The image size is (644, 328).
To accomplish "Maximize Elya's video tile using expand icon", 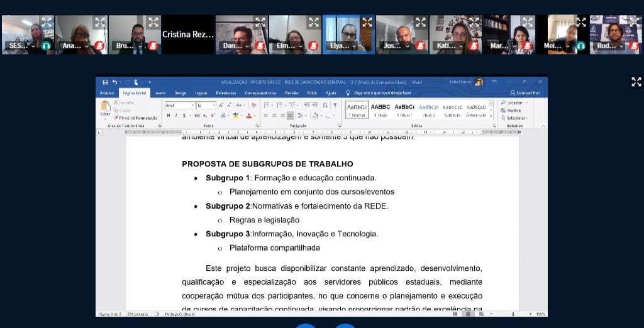I will coord(367,23).
